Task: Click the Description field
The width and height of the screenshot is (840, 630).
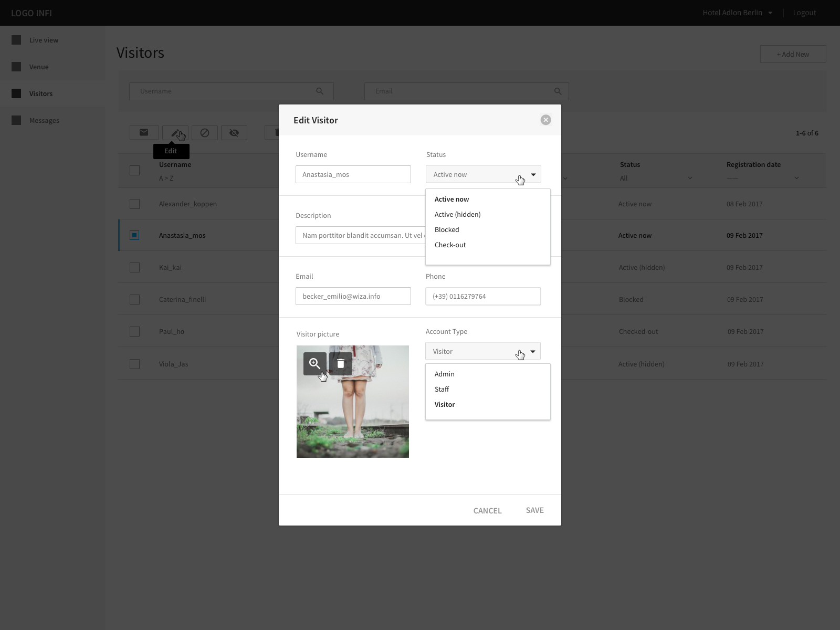Action: (361, 235)
